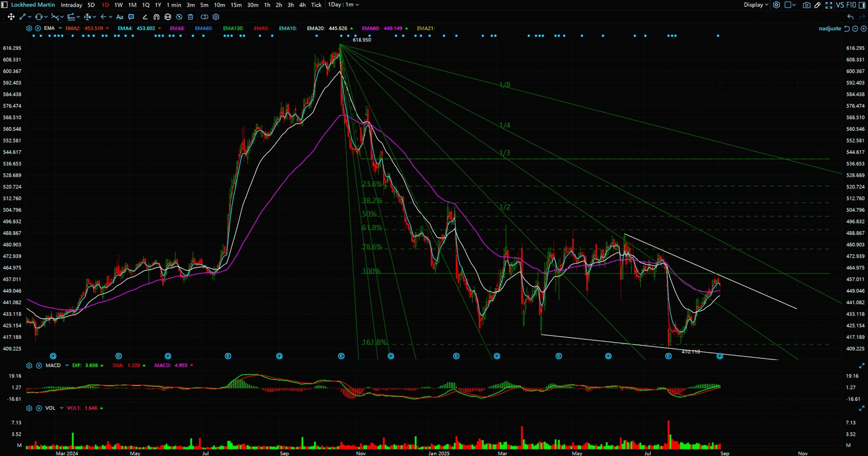868x456 pixels.
Task: Select the magnet snap tool
Action: click(156, 17)
